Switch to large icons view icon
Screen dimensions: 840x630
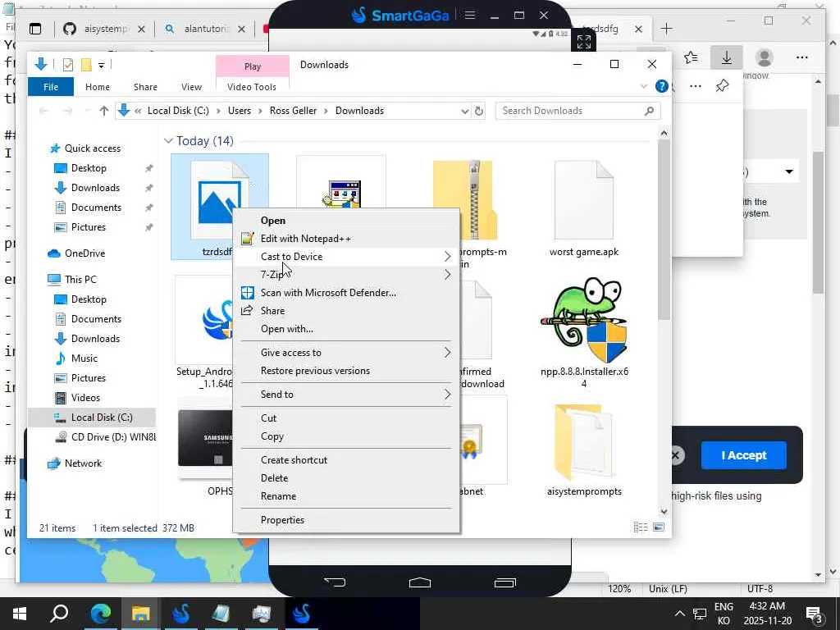point(659,527)
